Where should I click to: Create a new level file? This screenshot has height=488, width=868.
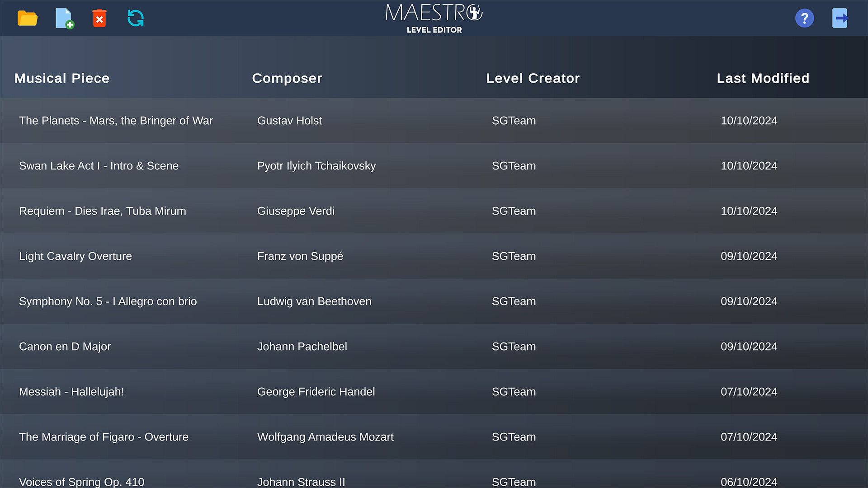point(64,19)
